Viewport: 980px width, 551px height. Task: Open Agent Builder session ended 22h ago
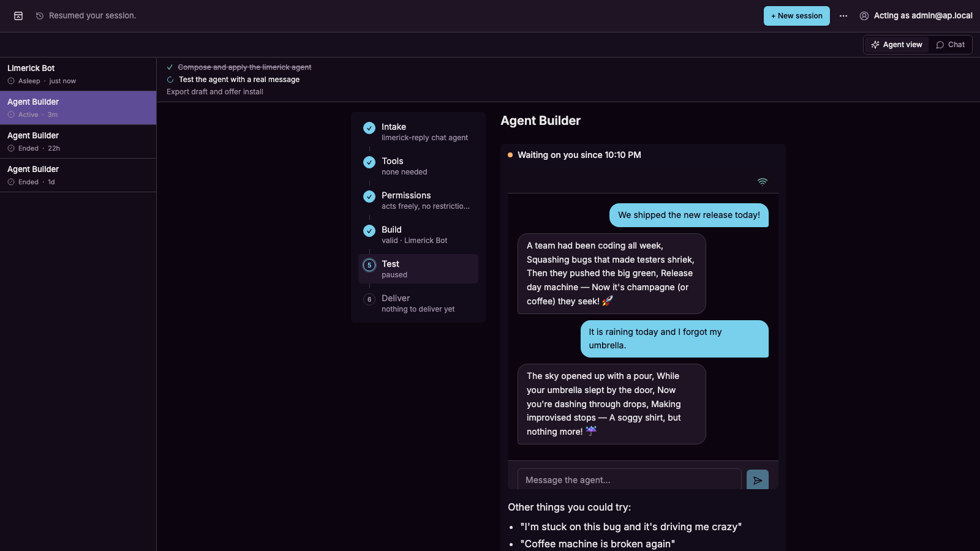[x=78, y=141]
